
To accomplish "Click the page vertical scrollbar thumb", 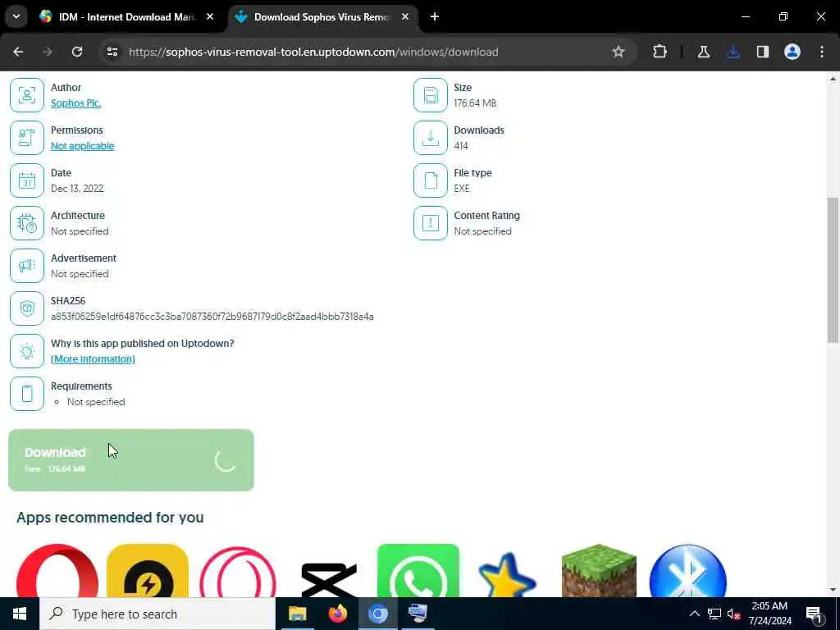I will point(833,270).
